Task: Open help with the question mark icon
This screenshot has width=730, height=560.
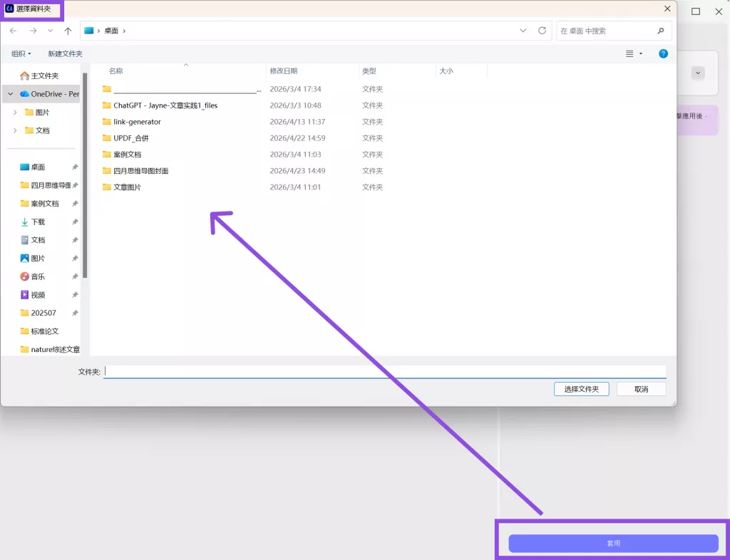Action: point(664,53)
